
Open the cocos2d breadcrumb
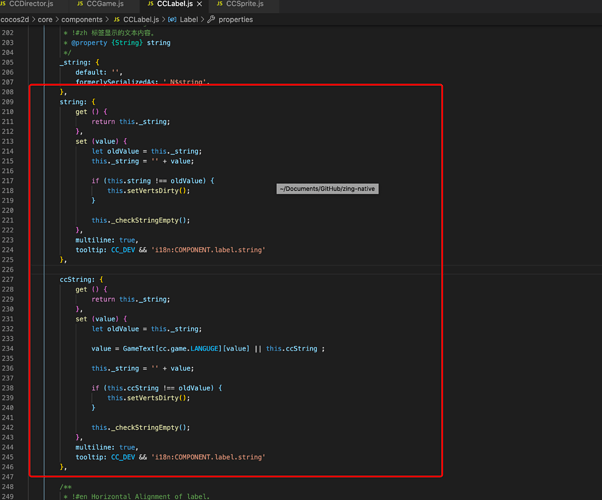click(15, 20)
